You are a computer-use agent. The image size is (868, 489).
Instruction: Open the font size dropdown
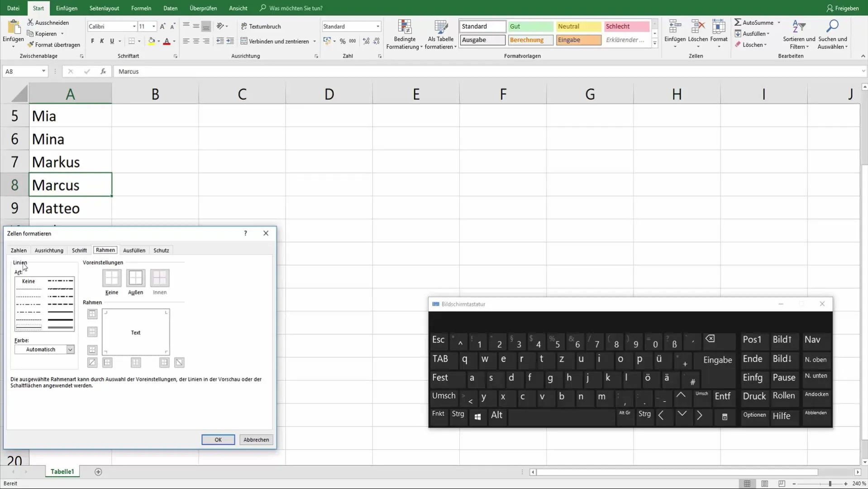coord(154,27)
